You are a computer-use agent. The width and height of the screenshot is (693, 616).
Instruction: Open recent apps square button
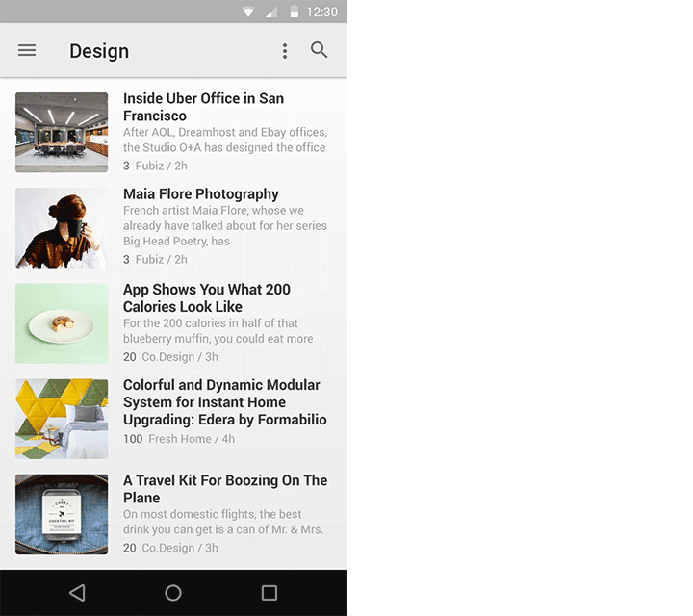(x=269, y=593)
